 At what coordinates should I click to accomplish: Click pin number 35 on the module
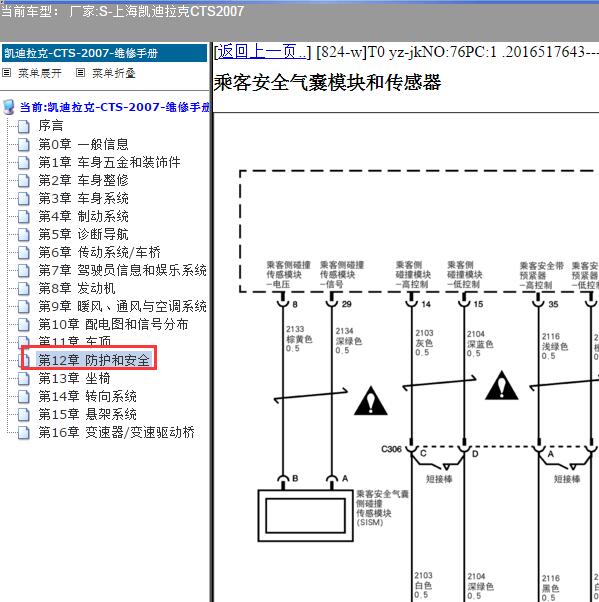553,304
